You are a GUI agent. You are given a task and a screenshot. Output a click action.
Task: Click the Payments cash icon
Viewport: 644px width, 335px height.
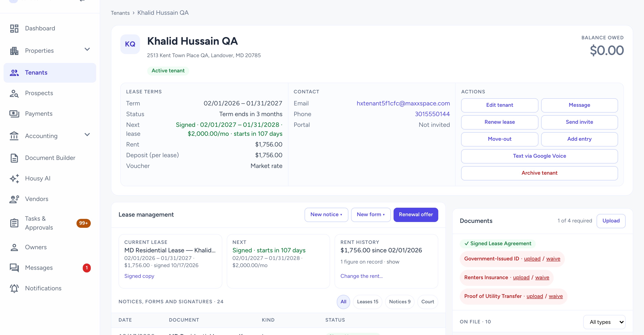pyautogui.click(x=14, y=114)
